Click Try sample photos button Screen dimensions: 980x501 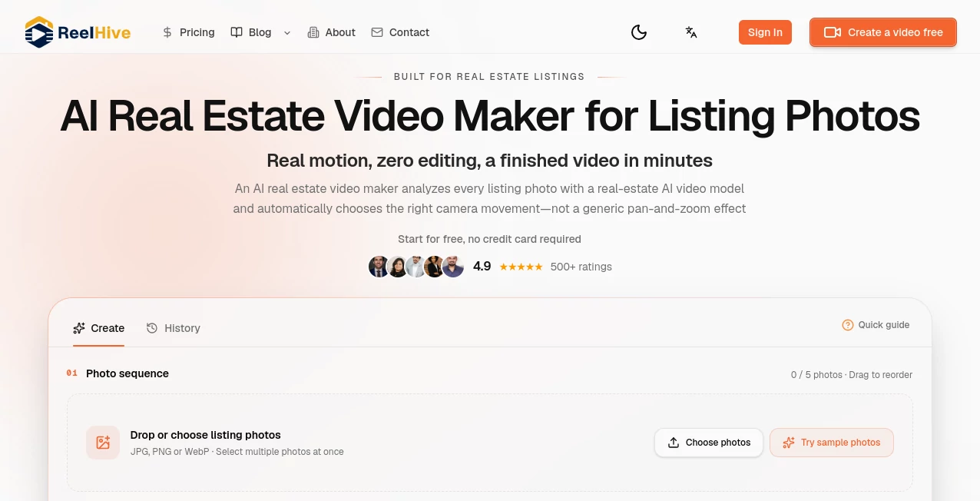tap(832, 443)
